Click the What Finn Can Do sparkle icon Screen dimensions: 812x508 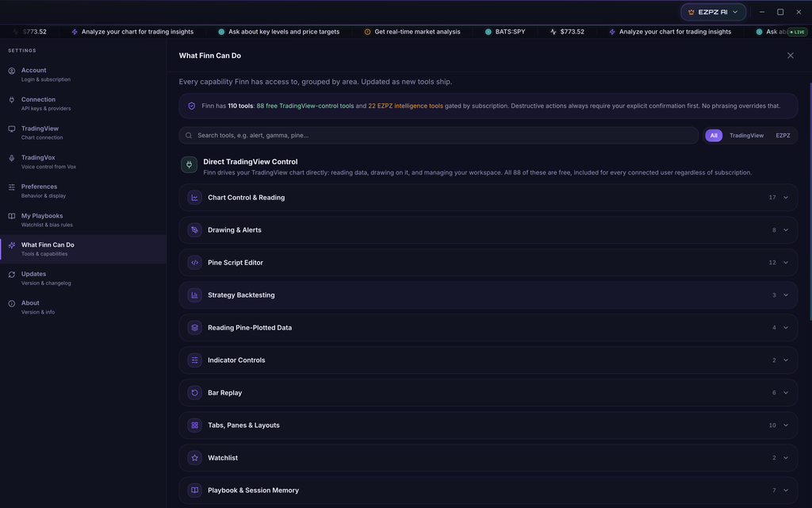(11, 244)
